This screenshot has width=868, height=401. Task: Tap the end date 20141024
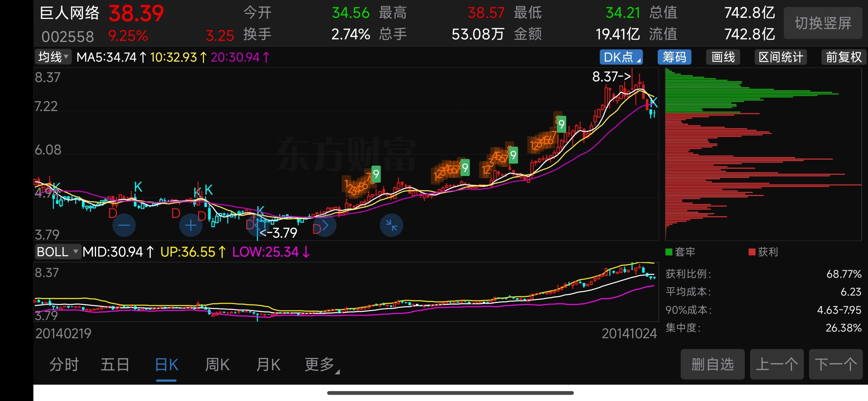(629, 333)
